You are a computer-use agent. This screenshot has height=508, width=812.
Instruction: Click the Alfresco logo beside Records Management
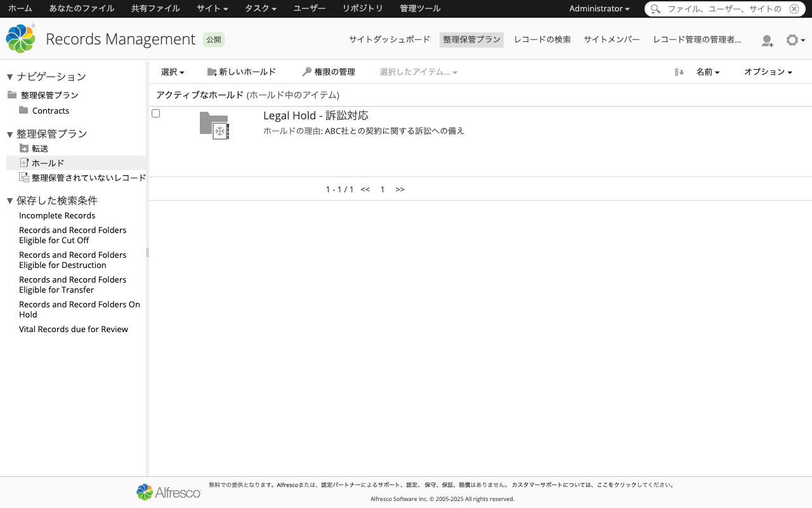point(20,39)
